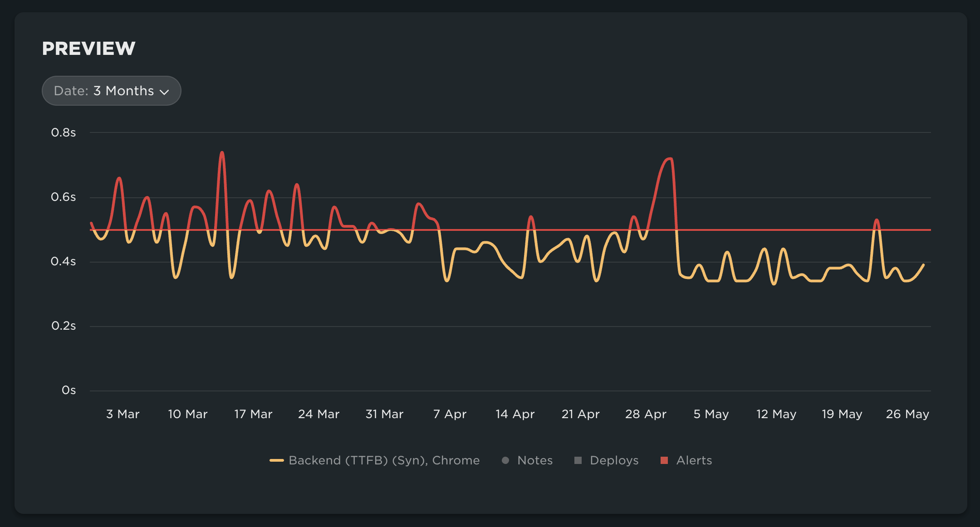Viewport: 980px width, 527px height.
Task: Click the 0.8s y-axis label
Action: (64, 132)
